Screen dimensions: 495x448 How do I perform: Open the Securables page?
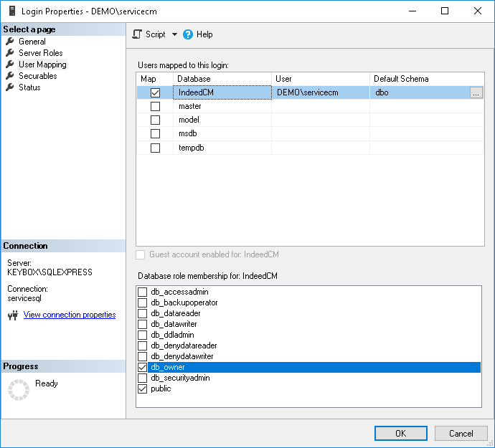pyautogui.click(x=37, y=76)
